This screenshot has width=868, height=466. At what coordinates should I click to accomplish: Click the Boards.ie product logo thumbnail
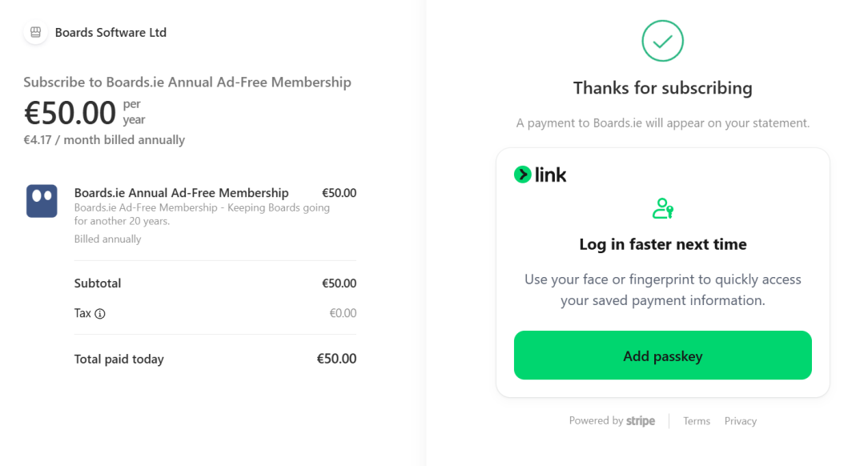click(x=42, y=201)
